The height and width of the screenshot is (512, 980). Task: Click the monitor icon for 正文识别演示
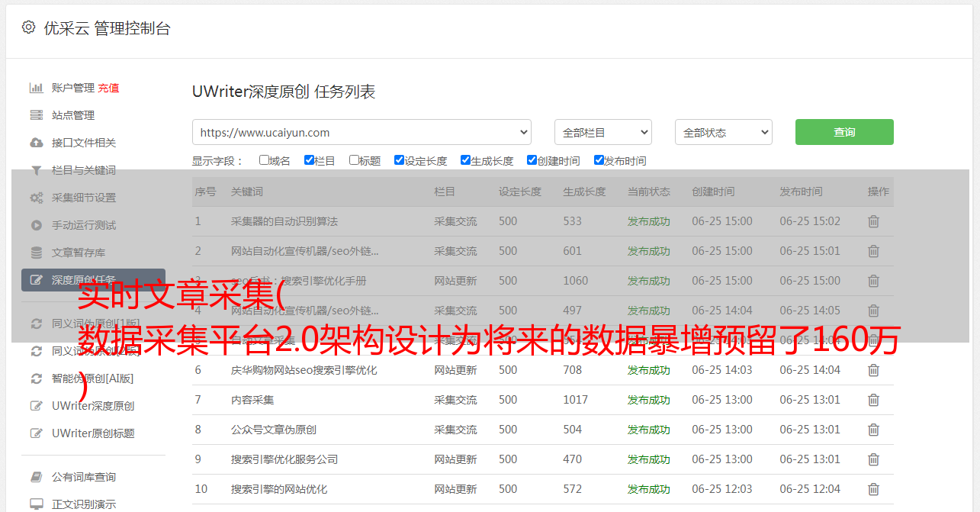click(36, 504)
